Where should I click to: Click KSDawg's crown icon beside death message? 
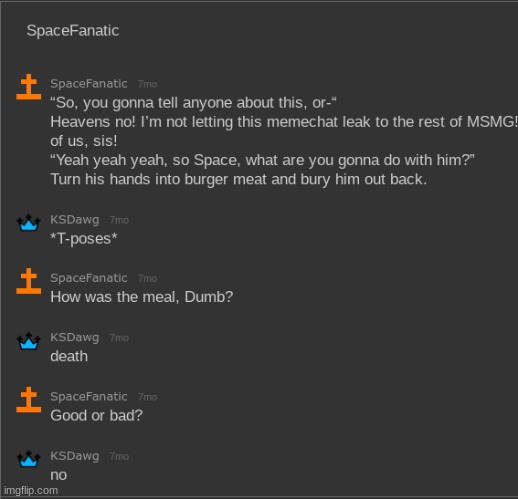[29, 341]
